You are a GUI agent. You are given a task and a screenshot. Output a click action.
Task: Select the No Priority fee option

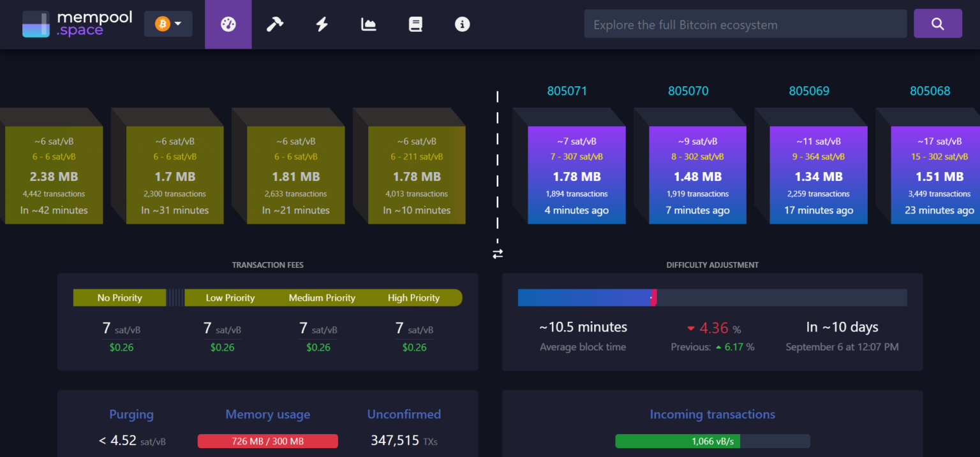coord(119,297)
